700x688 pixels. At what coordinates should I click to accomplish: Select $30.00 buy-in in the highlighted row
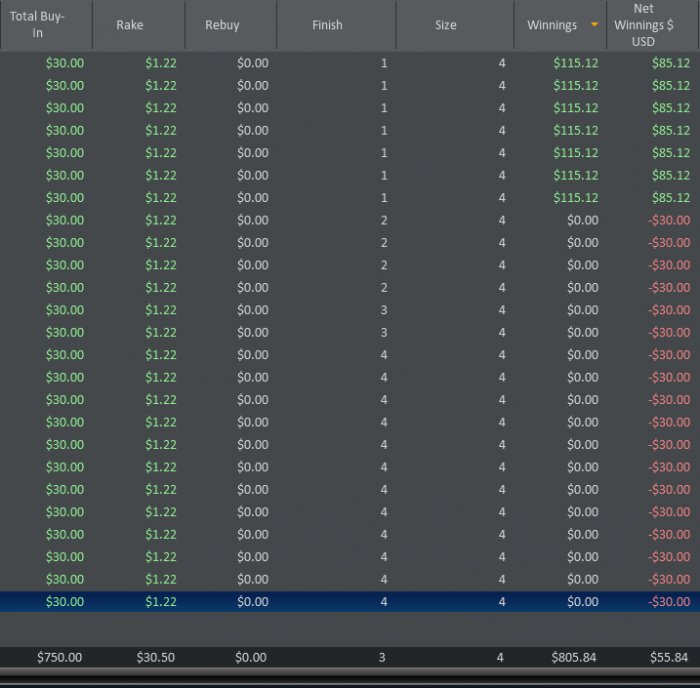tap(65, 601)
